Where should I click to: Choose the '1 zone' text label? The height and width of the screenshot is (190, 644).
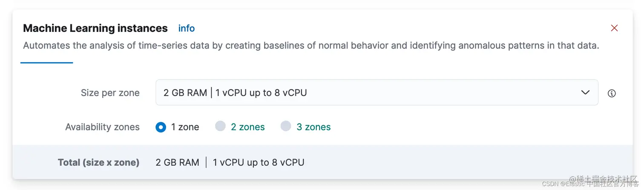pyautogui.click(x=185, y=127)
